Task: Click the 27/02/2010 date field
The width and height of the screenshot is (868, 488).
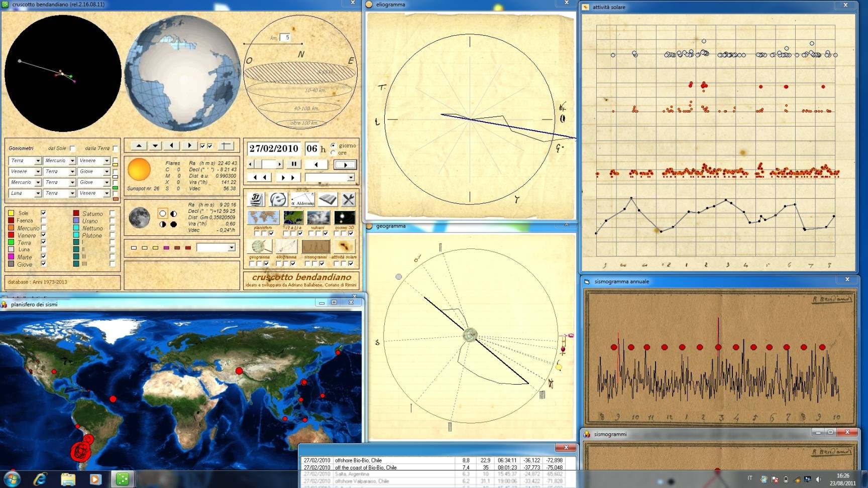Action: coord(274,149)
